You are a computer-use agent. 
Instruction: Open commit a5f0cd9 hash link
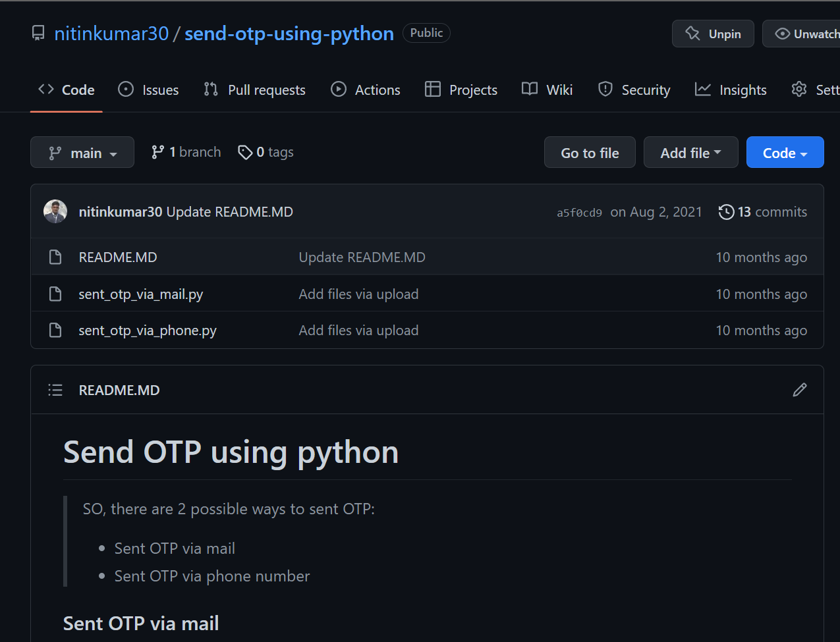579,213
